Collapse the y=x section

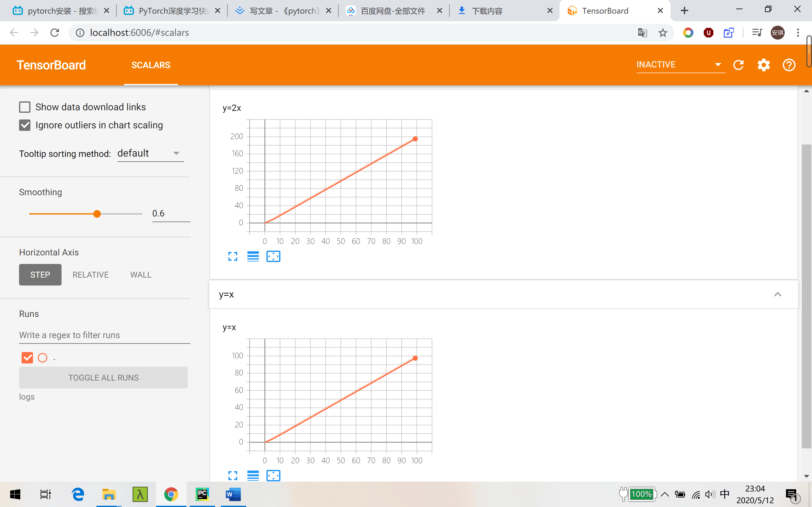pos(777,294)
